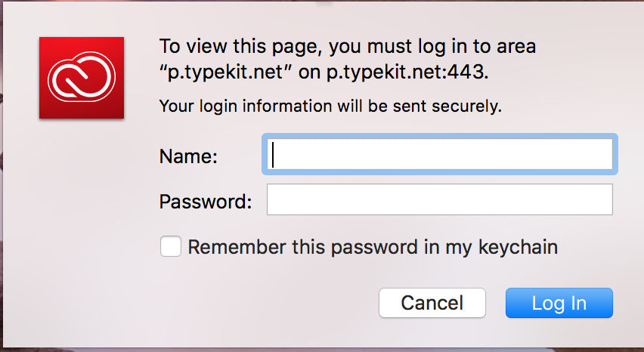
Task: Click the word keychain in checkbox label
Action: [x=518, y=248]
